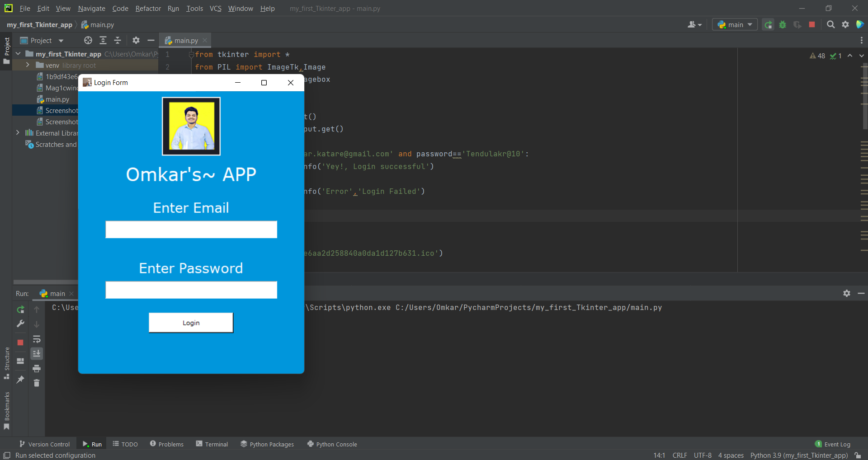The width and height of the screenshot is (868, 460).
Task: Collapse the my_first_Tkinter_app project folder
Action: [x=18, y=54]
